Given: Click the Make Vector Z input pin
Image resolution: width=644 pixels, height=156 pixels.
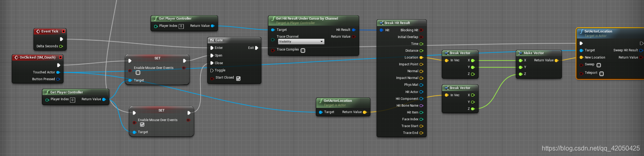Looking at the screenshot, I should [521, 74].
